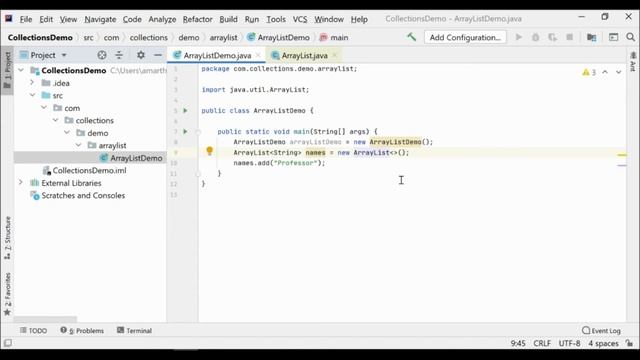
Task: Open the Project Structure icon
Action: (591, 37)
